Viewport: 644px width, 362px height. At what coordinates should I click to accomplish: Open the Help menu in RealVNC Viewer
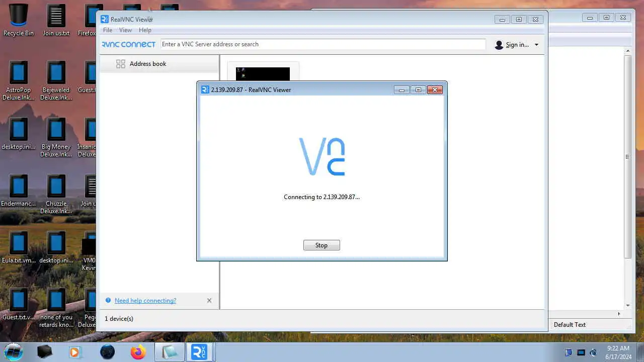click(x=145, y=30)
